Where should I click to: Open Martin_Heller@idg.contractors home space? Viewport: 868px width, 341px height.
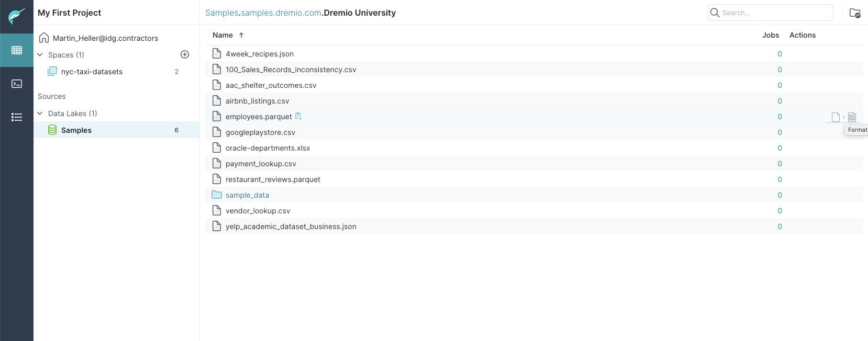(105, 38)
